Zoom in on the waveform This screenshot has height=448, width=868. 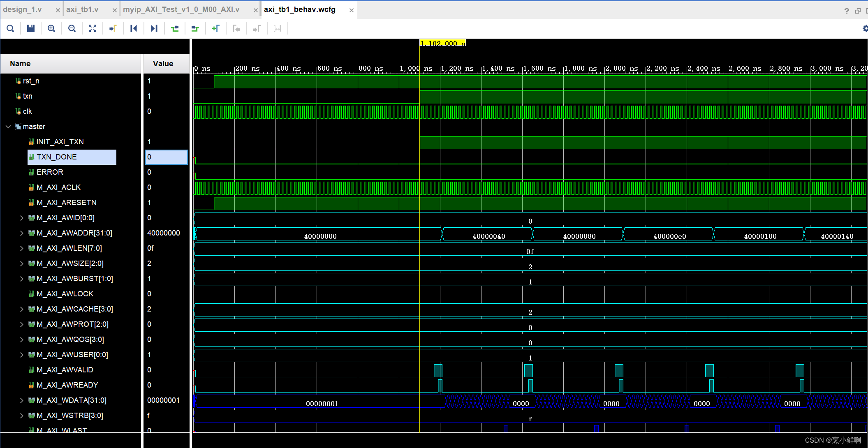pos(51,28)
